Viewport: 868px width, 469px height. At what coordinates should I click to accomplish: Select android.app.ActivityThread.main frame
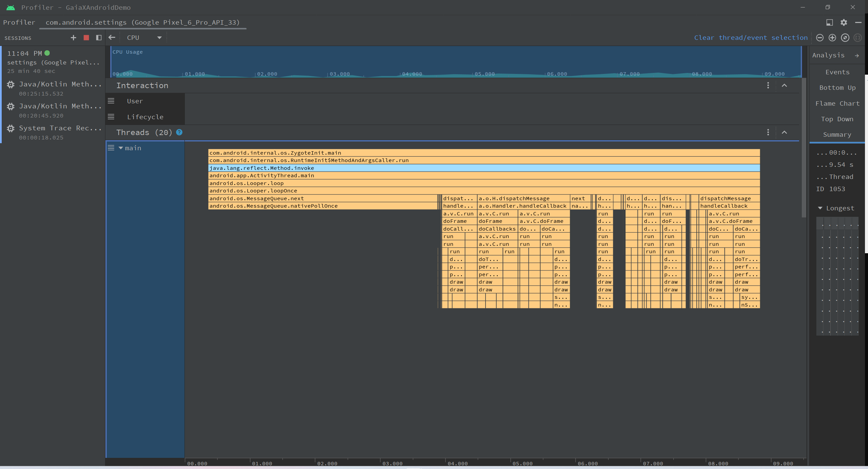484,176
